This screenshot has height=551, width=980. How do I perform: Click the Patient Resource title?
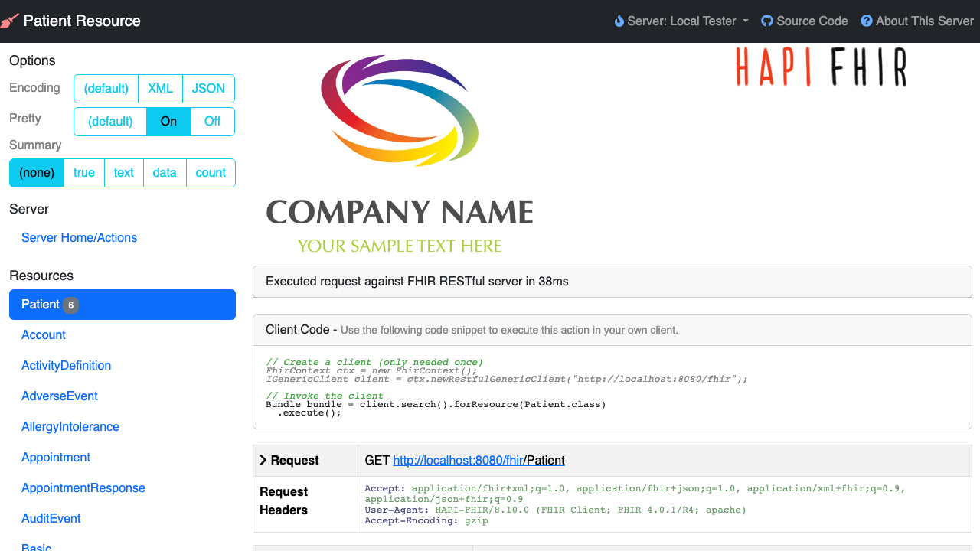click(x=82, y=21)
